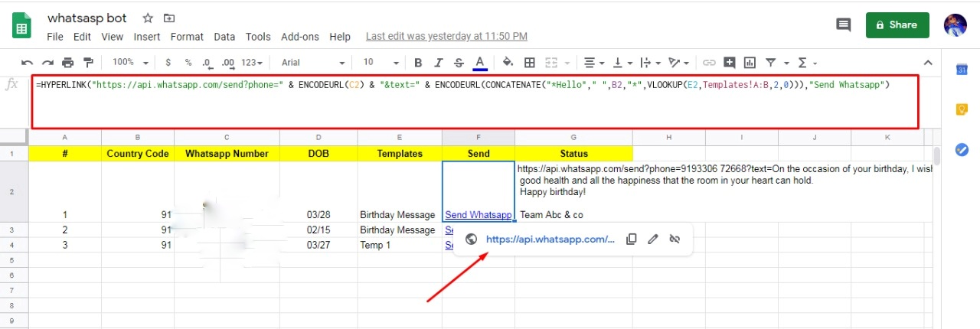Open Google Calendar side panel
Image resolution: width=980 pixels, height=329 pixels.
pos(962,70)
